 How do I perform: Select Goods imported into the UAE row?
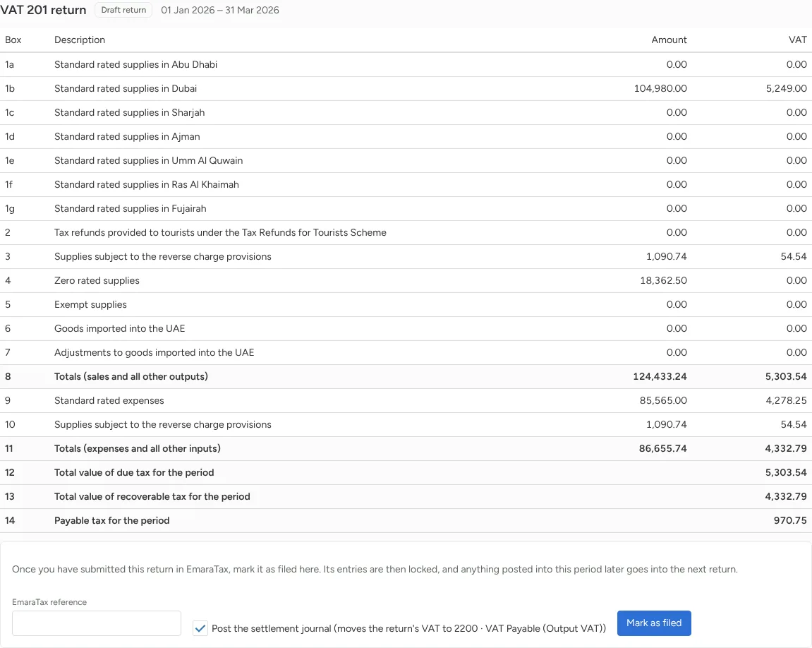coord(406,328)
